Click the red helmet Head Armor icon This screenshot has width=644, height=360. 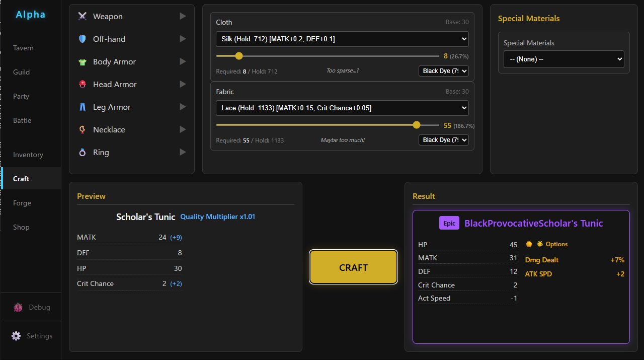pyautogui.click(x=83, y=85)
